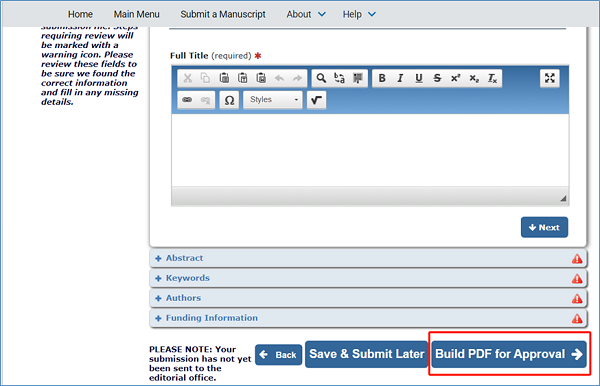The width and height of the screenshot is (600, 386).
Task: Click the Back button
Action: [x=279, y=355]
